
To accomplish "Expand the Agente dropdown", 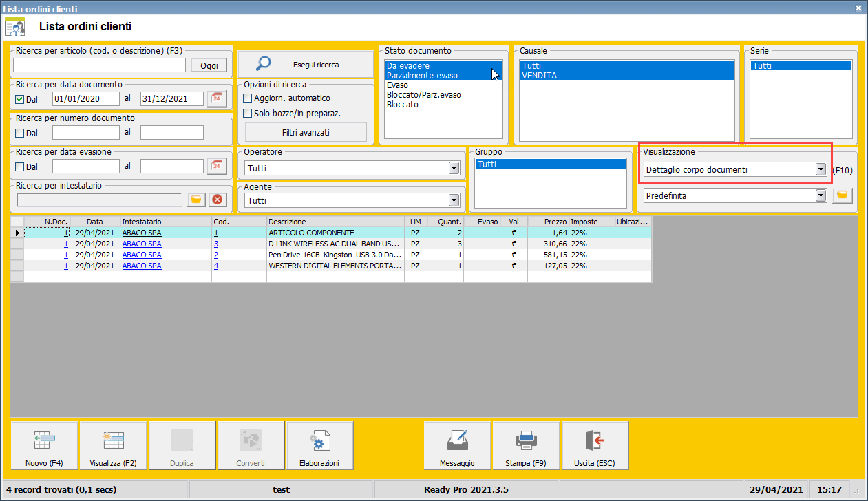I will coord(454,200).
